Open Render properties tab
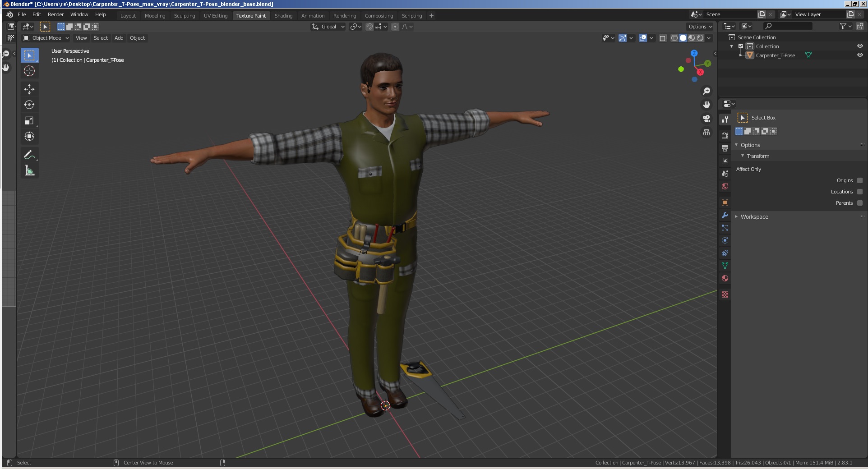The width and height of the screenshot is (868, 469). [725, 135]
